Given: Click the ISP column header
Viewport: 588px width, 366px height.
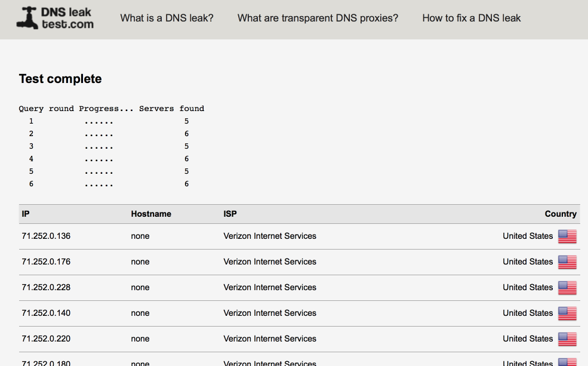Looking at the screenshot, I should click(x=230, y=214).
